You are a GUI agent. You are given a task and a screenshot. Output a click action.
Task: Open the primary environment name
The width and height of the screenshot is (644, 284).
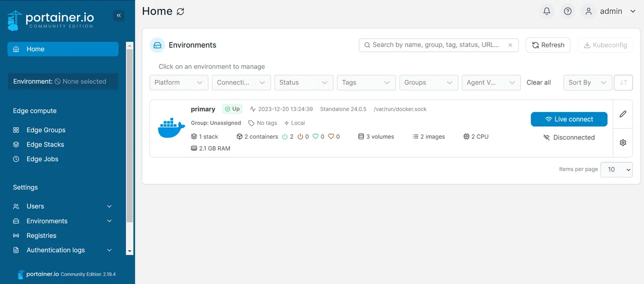[203, 109]
